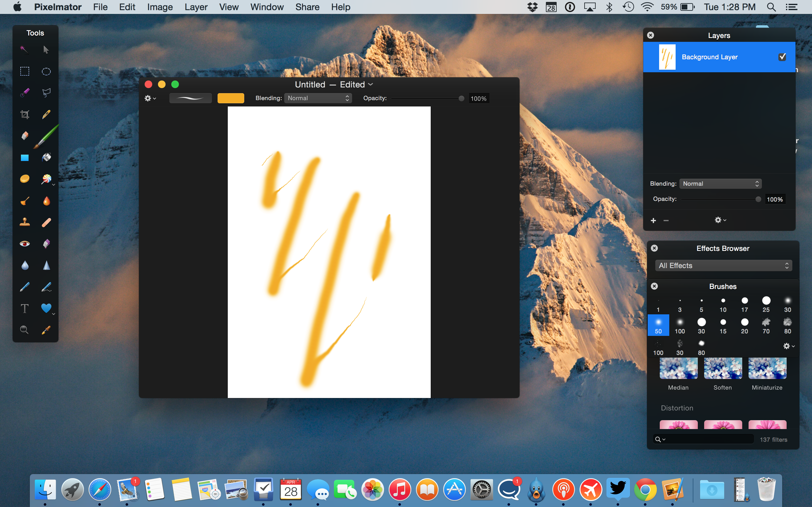
Task: Open the All Effects dropdown in Effects Browser
Action: 723,265
